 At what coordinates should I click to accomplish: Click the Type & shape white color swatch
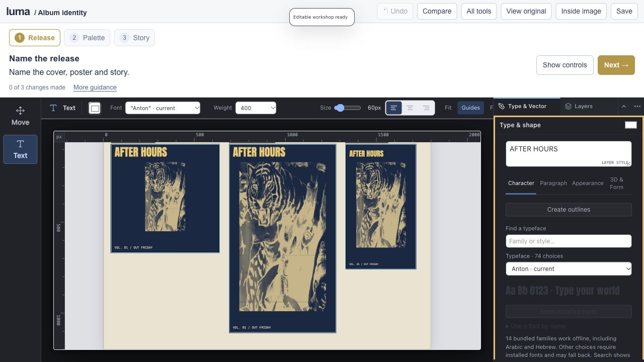pos(631,125)
